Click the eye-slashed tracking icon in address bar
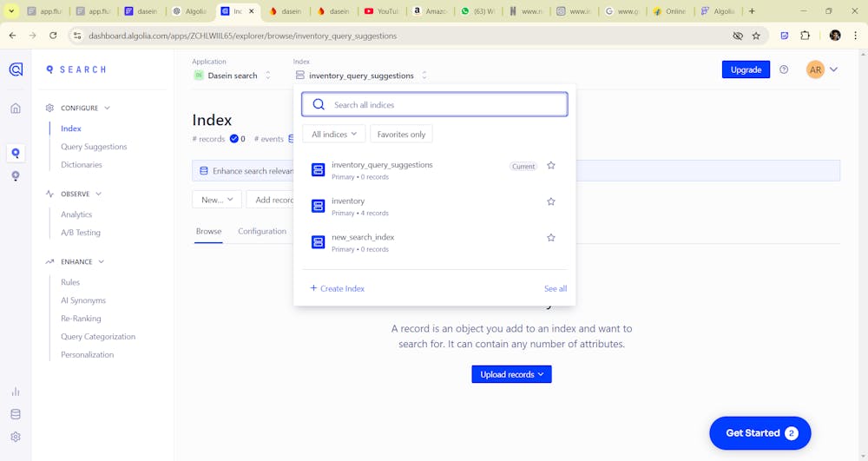 737,36
